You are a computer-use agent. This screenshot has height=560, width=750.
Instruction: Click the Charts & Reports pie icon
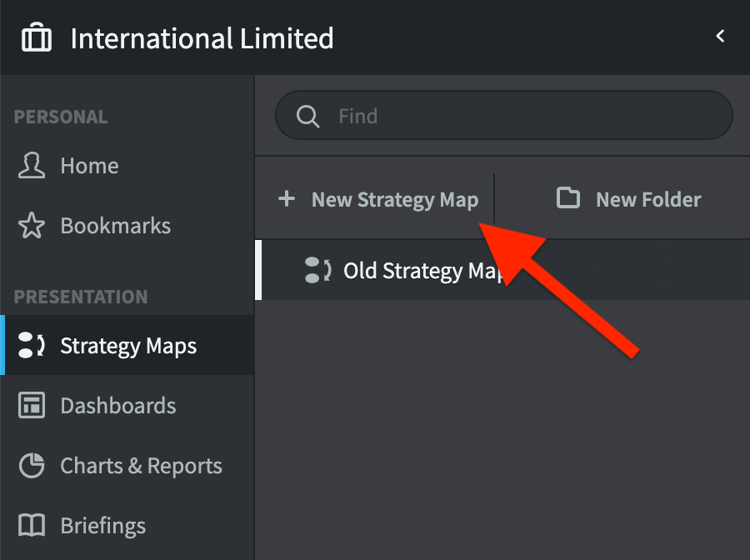pyautogui.click(x=31, y=465)
